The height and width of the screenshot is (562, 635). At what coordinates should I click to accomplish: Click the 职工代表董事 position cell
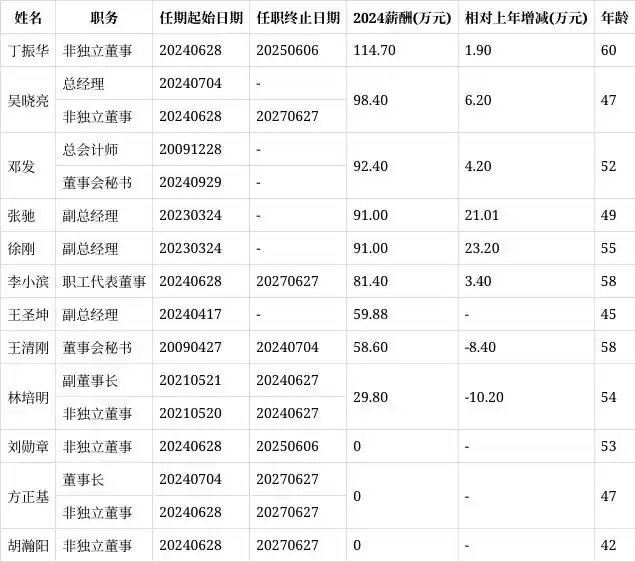point(104,282)
